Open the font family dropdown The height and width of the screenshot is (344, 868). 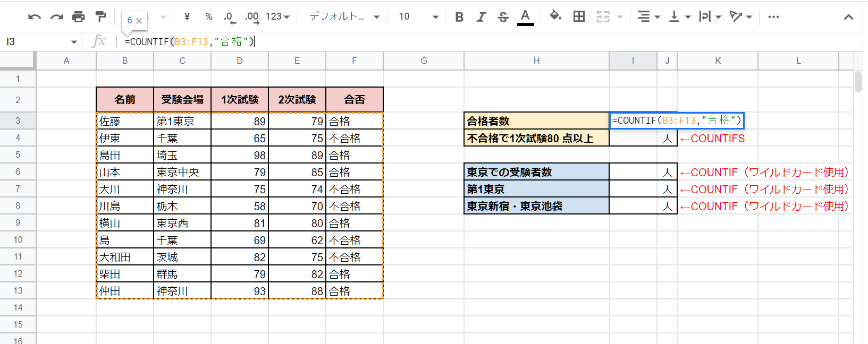point(344,17)
